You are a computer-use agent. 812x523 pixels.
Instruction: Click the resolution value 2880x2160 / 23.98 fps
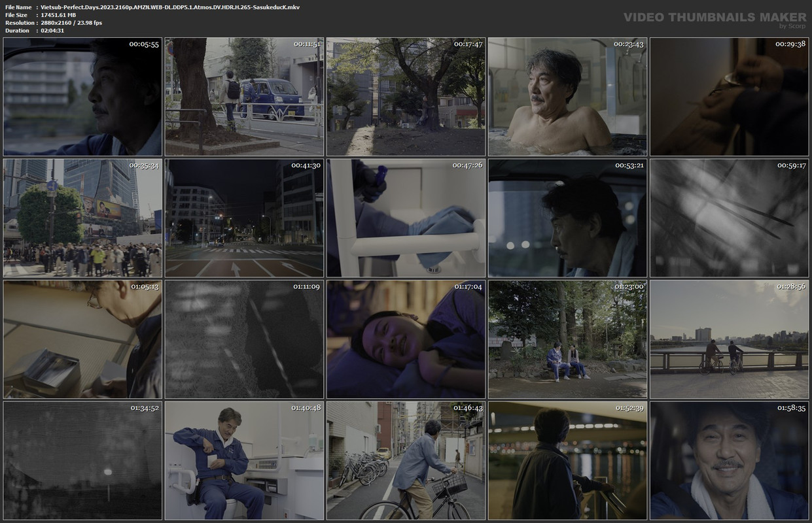pos(71,22)
